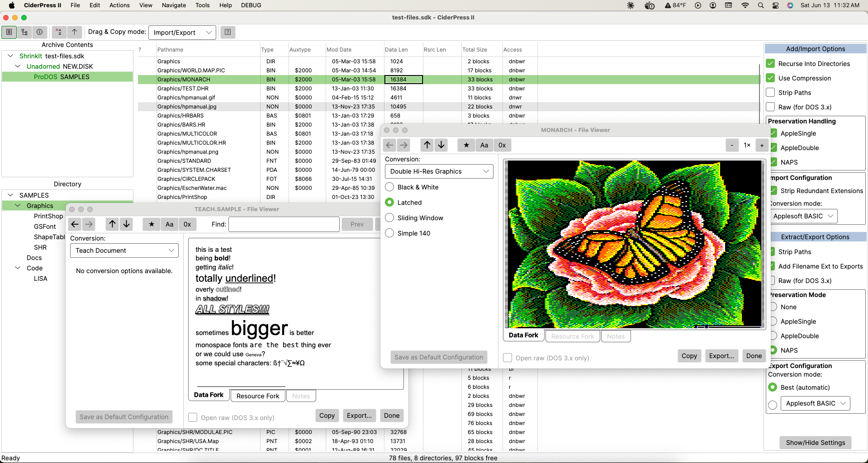
Task: Select Sliding Window conversion option
Action: pyautogui.click(x=389, y=218)
